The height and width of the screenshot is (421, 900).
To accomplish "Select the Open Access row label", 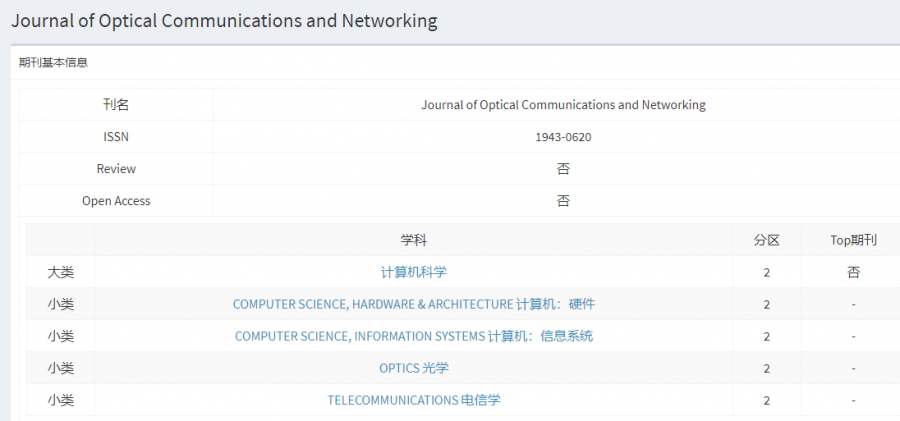I will pyautogui.click(x=116, y=201).
